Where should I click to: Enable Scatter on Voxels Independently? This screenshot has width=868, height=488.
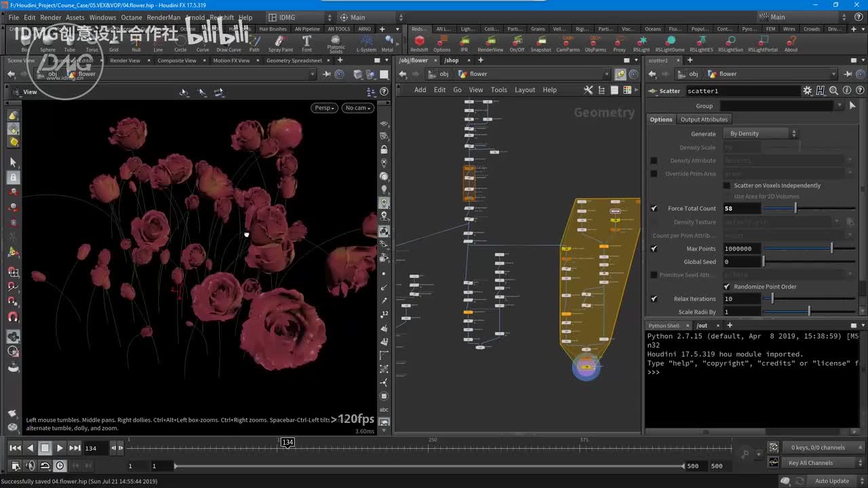pyautogui.click(x=727, y=186)
